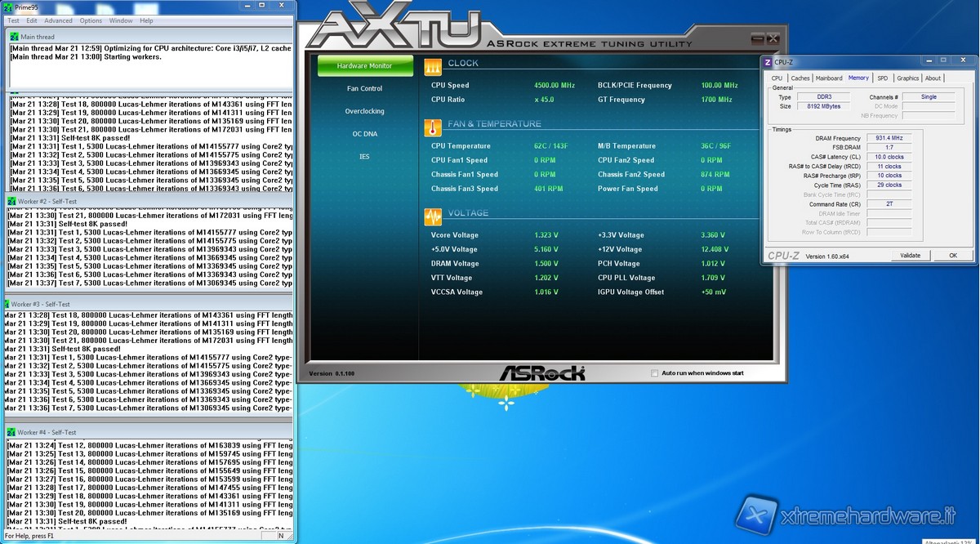Click the DRAM Frequency value field
Screen dimensions: 980x544
889,139
